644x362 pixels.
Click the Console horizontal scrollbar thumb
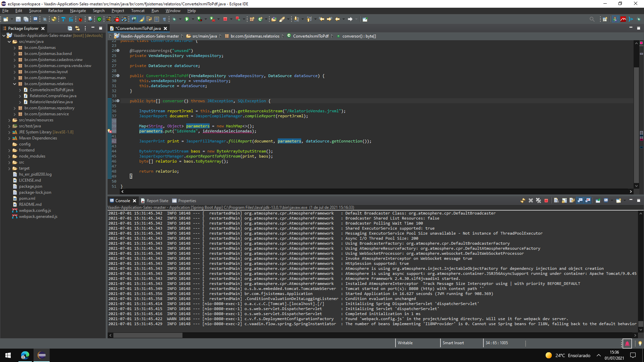148,335
